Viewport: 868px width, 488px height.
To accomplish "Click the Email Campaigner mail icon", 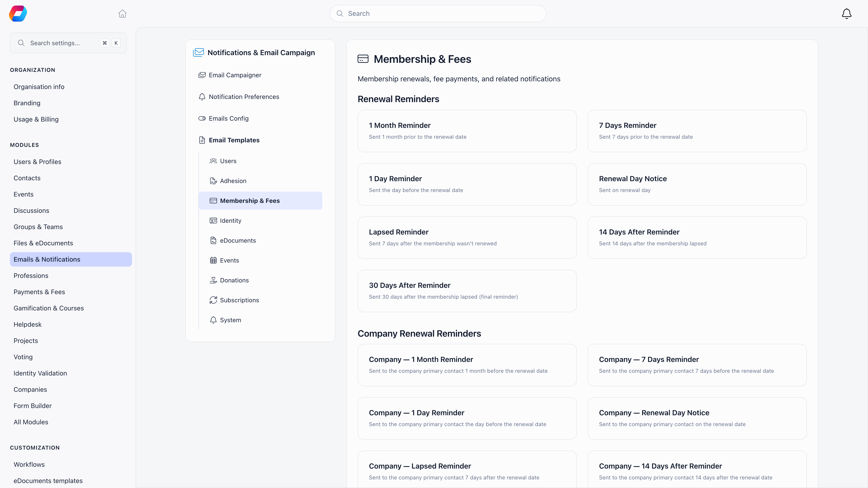I will tap(202, 75).
